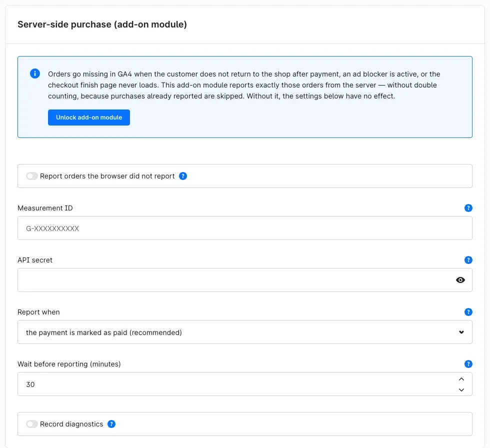Decrease the wait before reporting minutes
Image resolution: width=490 pixels, height=448 pixels.
coord(461,389)
